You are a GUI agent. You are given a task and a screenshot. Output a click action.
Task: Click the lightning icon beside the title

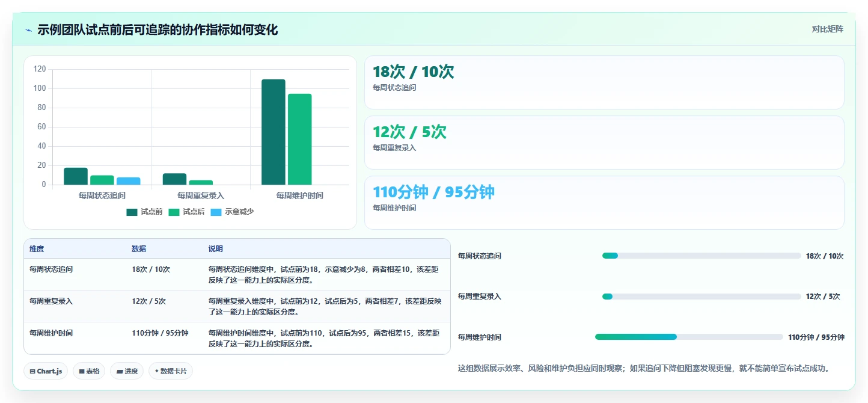[x=29, y=30]
